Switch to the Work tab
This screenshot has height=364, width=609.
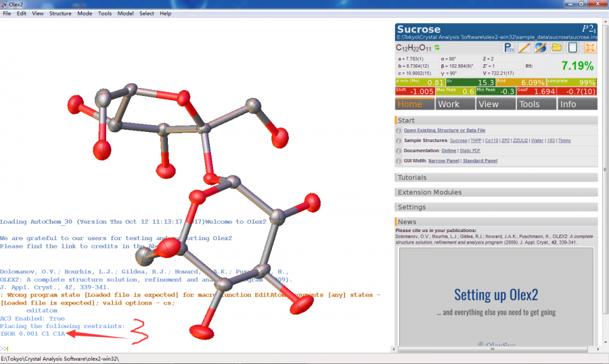(455, 104)
